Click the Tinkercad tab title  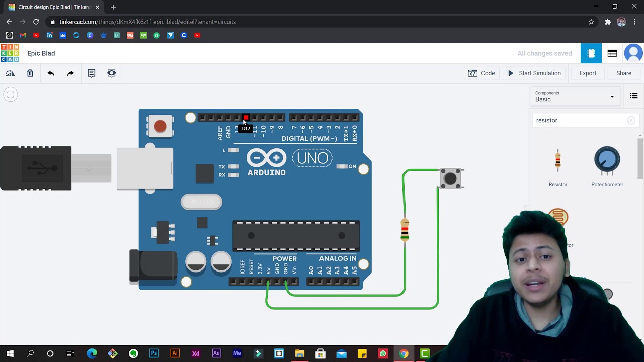pos(54,7)
